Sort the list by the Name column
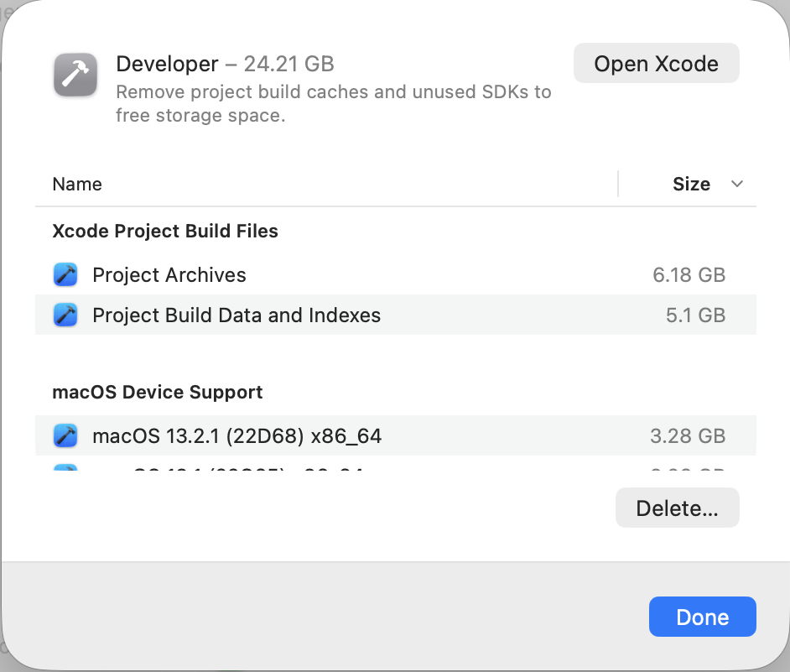Screen dimensions: 790x672 (x=77, y=185)
